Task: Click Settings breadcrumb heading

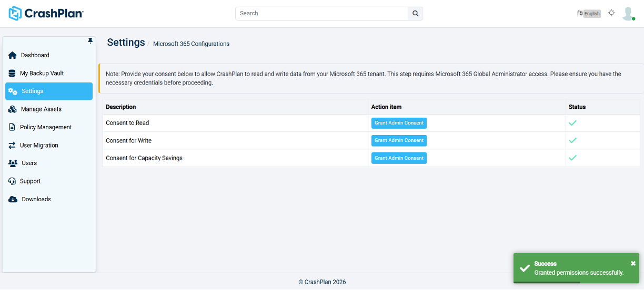Action: (x=126, y=43)
